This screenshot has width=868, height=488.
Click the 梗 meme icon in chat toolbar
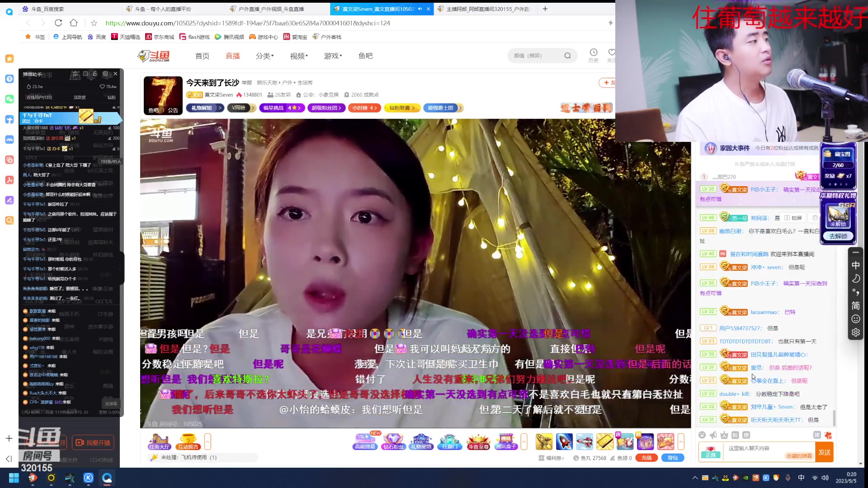tap(746, 435)
